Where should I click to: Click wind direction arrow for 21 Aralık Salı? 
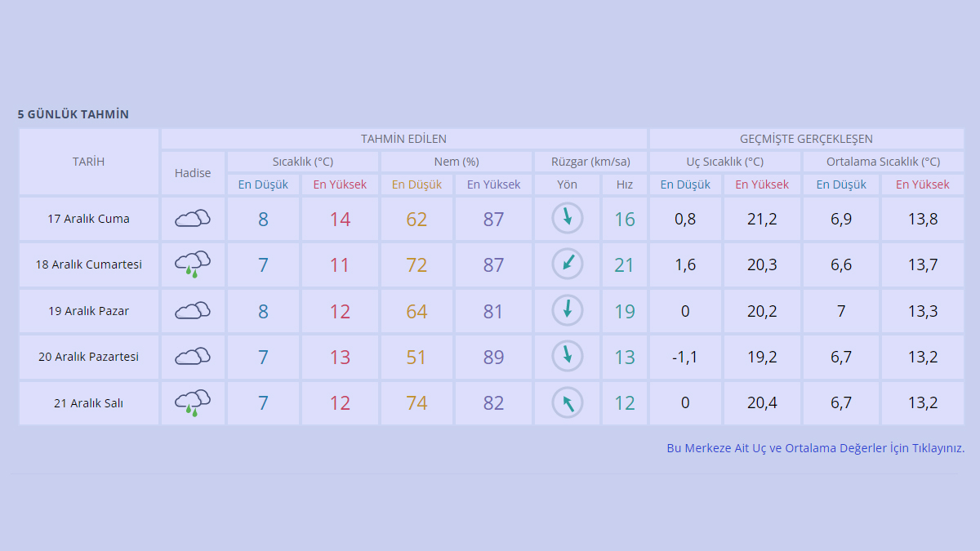[x=567, y=402]
